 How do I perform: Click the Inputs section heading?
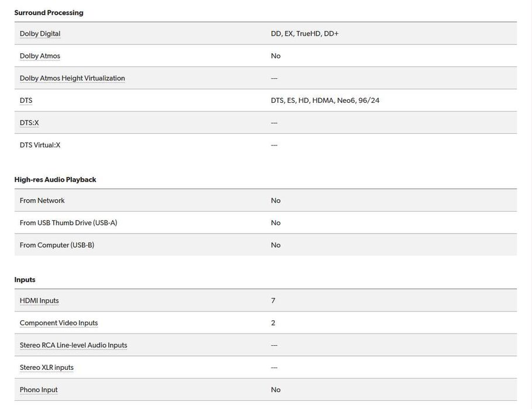point(25,280)
